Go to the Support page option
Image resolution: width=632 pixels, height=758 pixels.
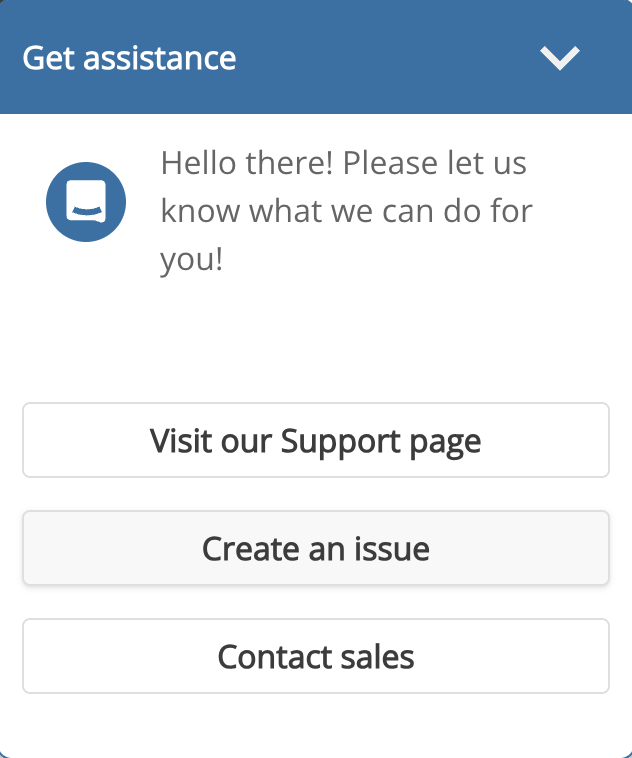click(x=316, y=440)
